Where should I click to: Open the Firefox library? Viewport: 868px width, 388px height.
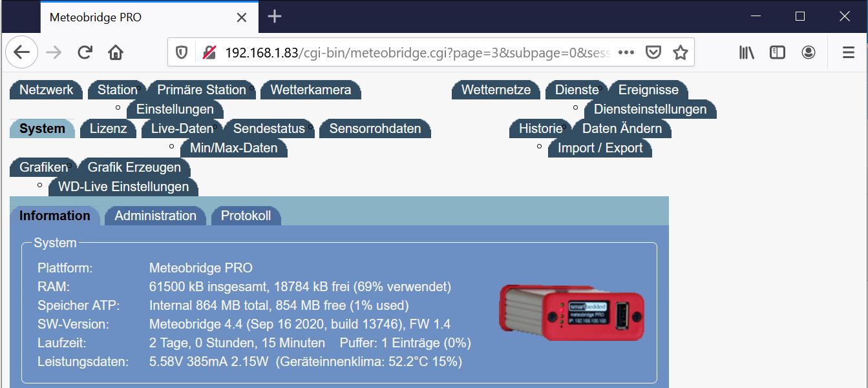tap(747, 52)
